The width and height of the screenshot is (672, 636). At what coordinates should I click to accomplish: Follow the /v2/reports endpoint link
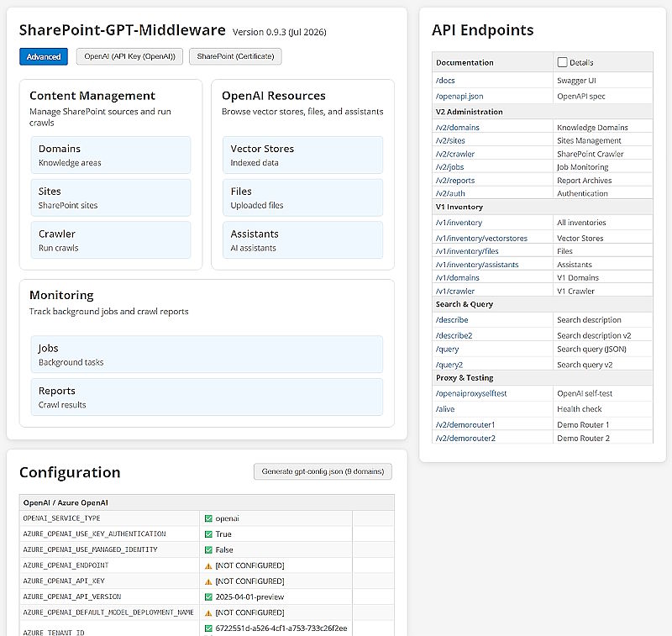[455, 181]
